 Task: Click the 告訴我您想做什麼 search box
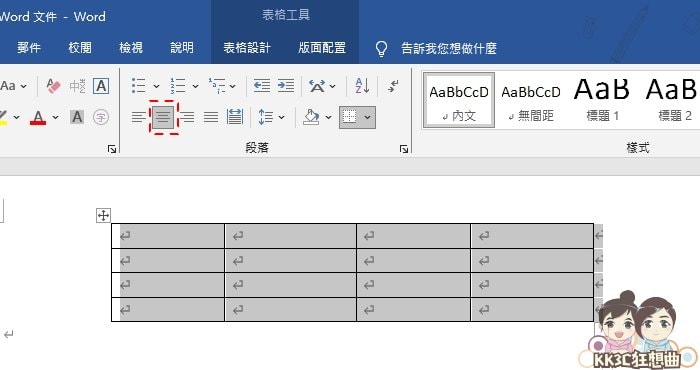[449, 48]
